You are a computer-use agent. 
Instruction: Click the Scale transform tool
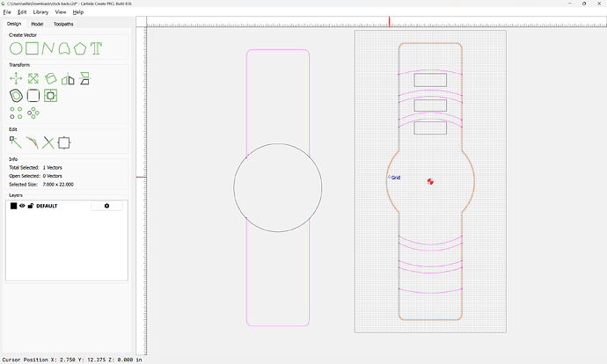coord(33,78)
